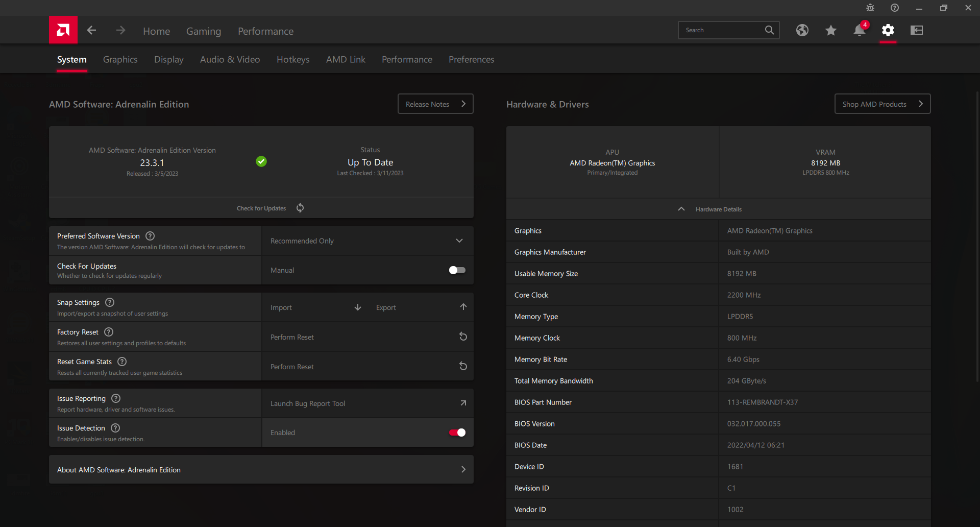Open the Release Notes button
The height and width of the screenshot is (527, 980).
click(435, 104)
